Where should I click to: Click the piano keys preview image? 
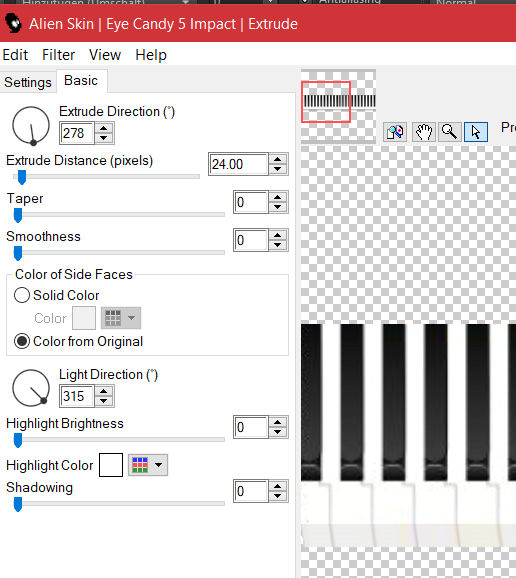click(x=408, y=435)
